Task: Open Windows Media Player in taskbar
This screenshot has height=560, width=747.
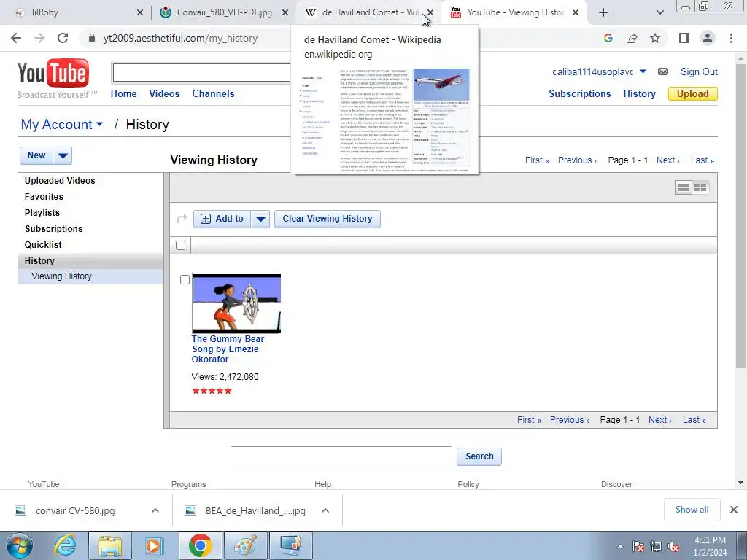Action: pyautogui.click(x=155, y=545)
